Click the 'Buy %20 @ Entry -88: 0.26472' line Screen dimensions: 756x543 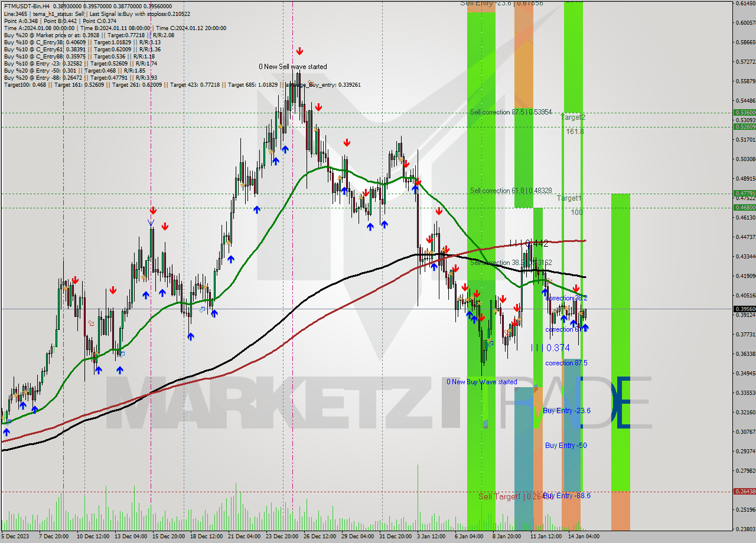[x=80, y=77]
